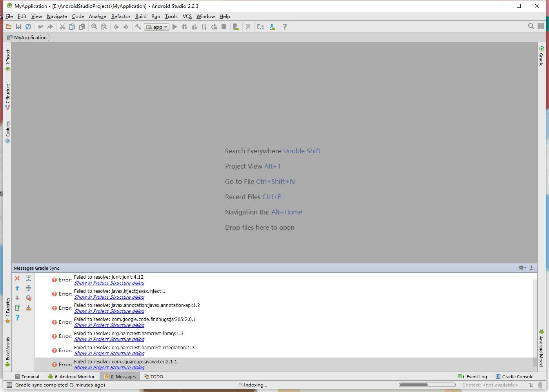Sync project with Gradle files
This screenshot has width=549, height=392.
click(28, 27)
